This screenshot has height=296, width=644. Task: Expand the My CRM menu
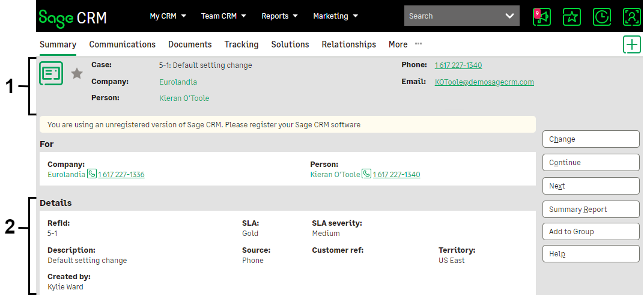point(168,16)
